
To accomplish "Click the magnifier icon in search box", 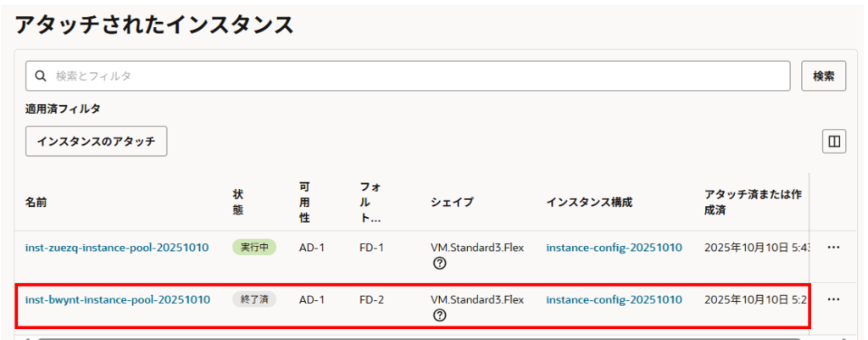I will point(40,75).
